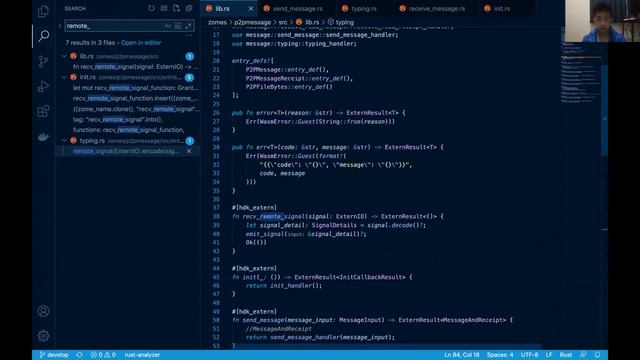Click the typing symbol breadcrumb
Viewport: 640px width, 360px height.
coord(341,22)
